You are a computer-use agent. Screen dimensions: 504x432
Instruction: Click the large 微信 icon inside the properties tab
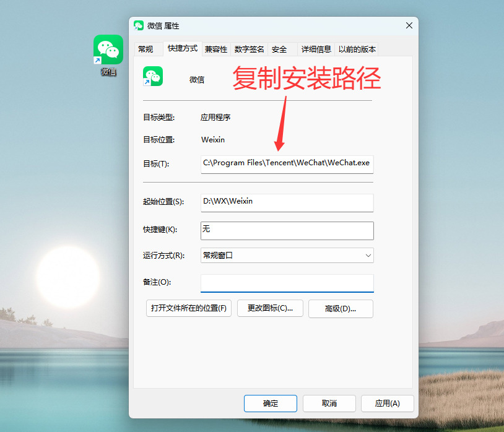tap(153, 77)
